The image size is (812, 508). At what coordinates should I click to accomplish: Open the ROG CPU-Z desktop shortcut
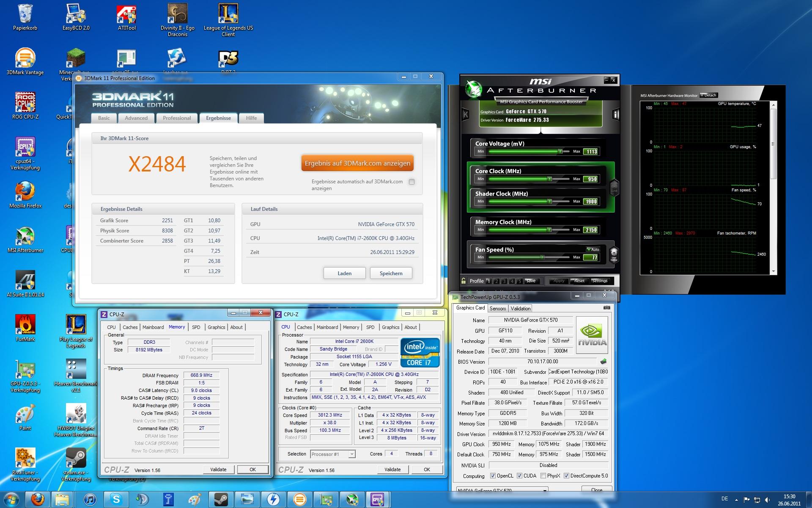tap(25, 106)
